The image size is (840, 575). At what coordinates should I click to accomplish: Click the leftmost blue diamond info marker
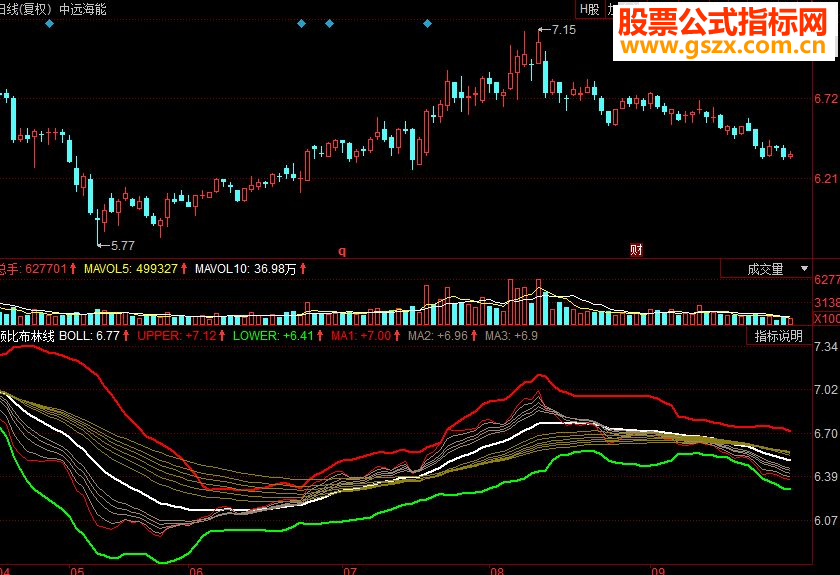[49, 24]
